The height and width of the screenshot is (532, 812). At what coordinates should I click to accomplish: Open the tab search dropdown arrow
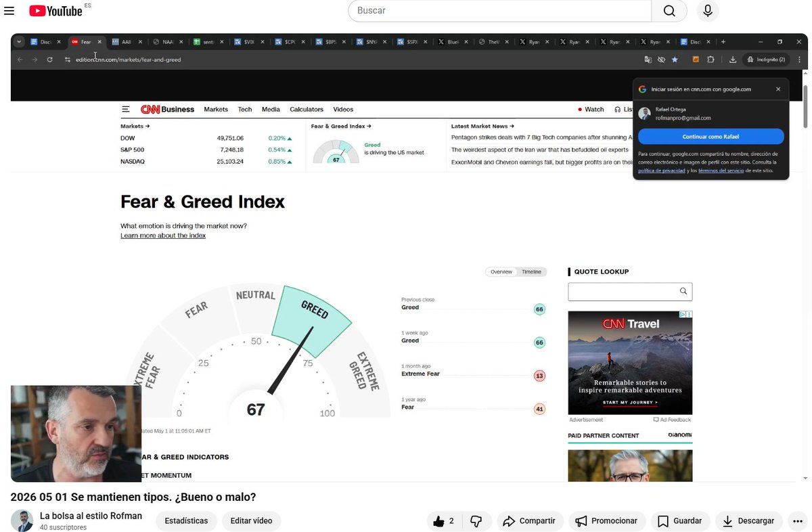(19, 42)
